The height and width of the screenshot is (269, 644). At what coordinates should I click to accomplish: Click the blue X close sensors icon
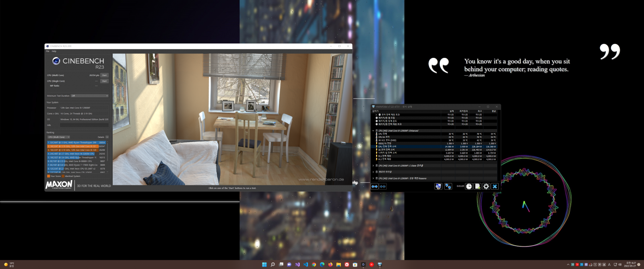coord(495,186)
